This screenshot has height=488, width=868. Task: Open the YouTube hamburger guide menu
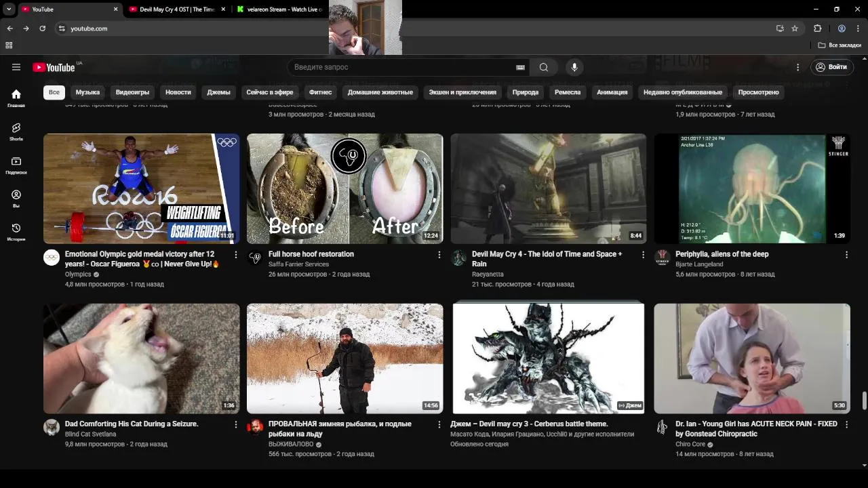16,67
